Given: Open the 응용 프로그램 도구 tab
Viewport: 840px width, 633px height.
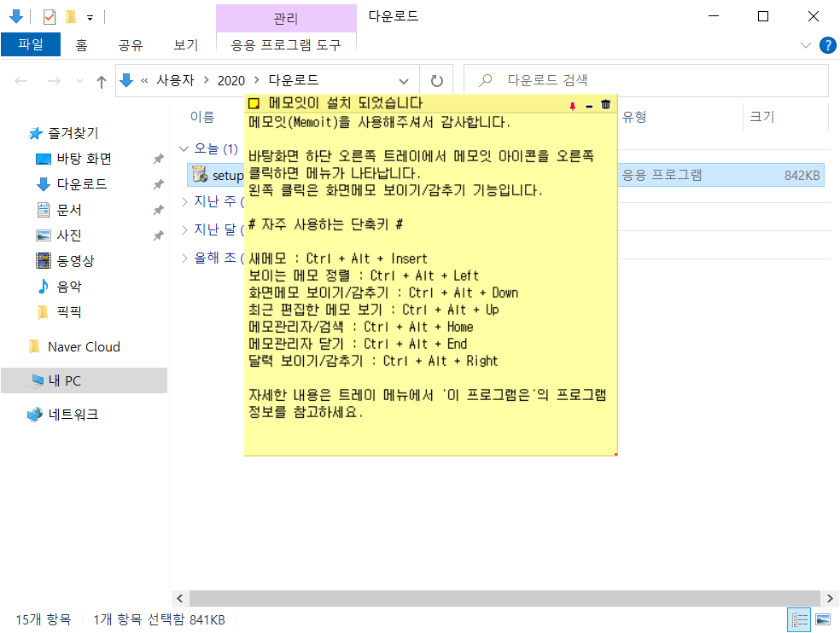Looking at the screenshot, I should point(286,45).
